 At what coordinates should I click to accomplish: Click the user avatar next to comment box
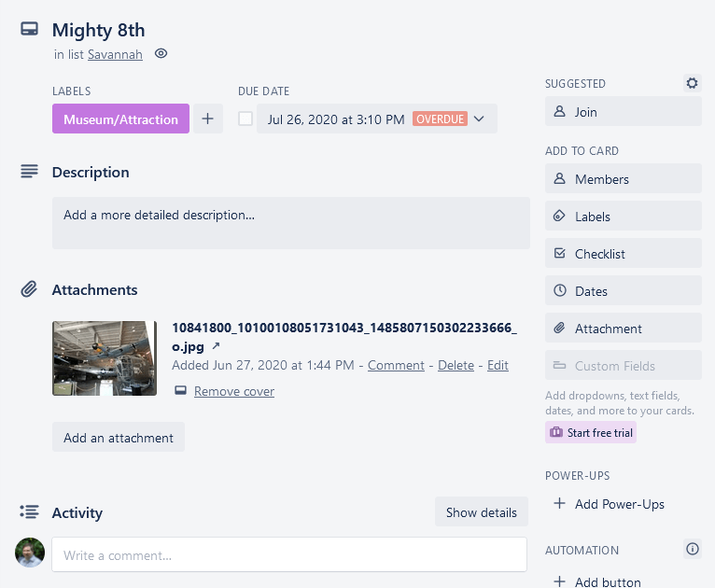[x=30, y=553]
